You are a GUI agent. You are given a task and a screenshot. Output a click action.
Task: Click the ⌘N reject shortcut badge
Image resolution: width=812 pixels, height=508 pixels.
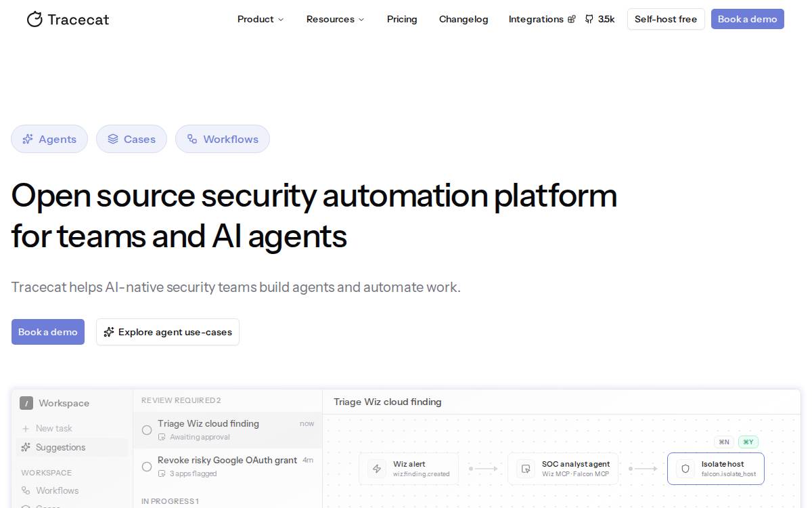coord(724,442)
